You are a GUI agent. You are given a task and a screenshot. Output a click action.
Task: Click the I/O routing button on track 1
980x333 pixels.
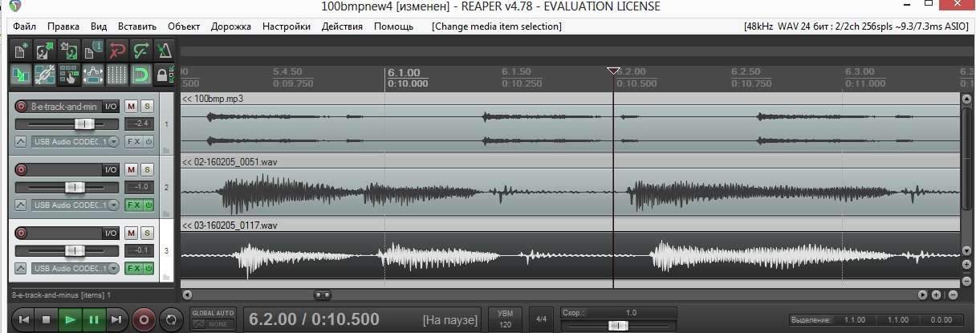coord(111,106)
